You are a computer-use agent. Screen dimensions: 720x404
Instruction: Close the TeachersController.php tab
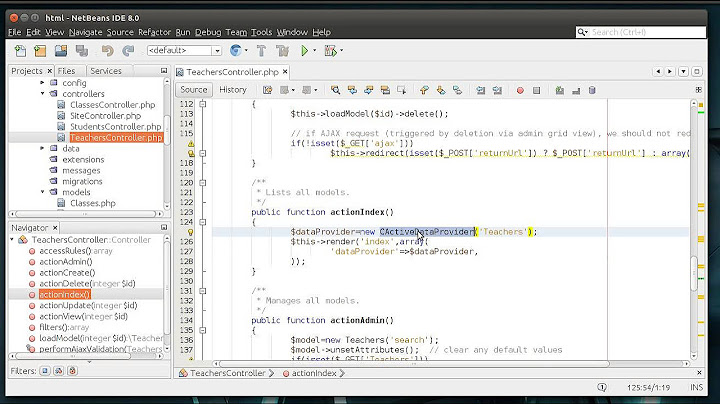[x=285, y=72]
